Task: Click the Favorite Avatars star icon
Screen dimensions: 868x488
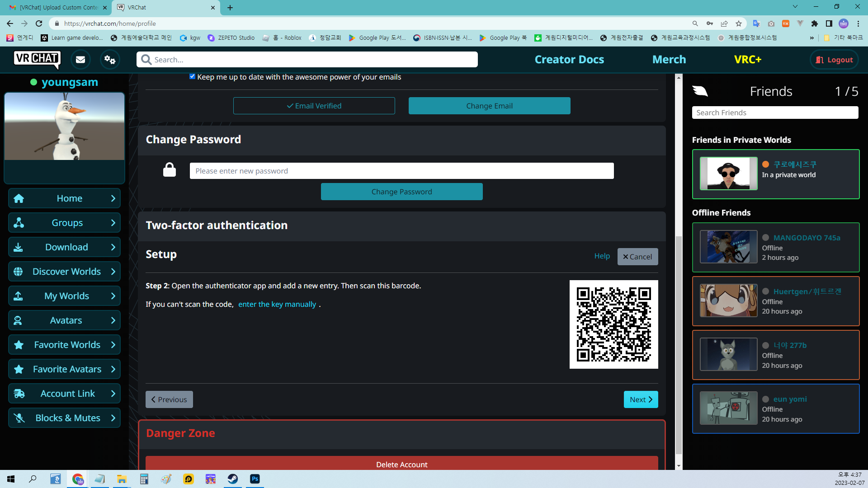Action: (x=19, y=369)
